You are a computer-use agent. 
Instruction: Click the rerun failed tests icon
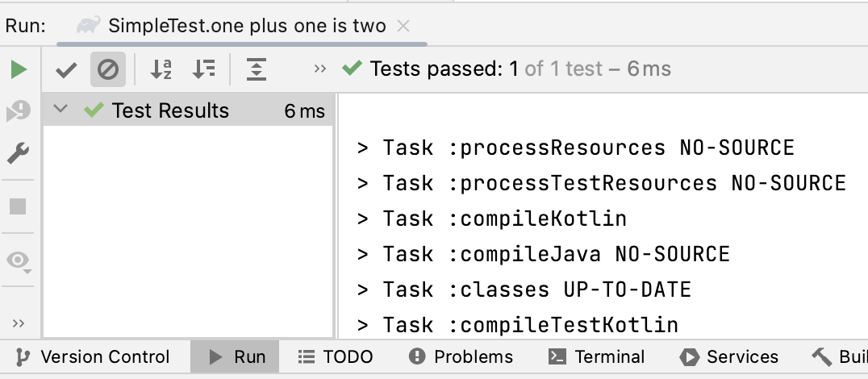19,111
